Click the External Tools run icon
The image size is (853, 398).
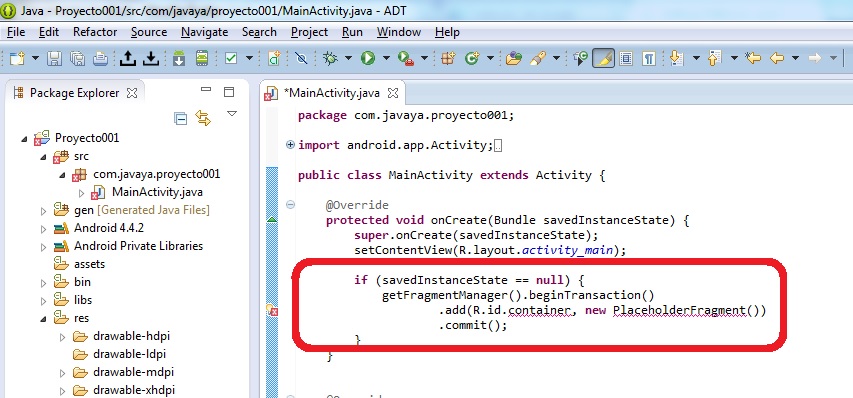405,58
